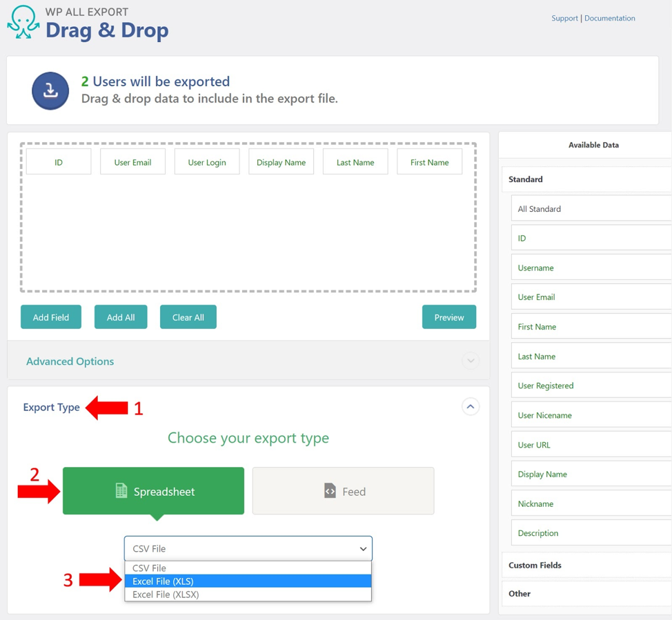Image resolution: width=672 pixels, height=620 pixels.
Task: Expand the Other section
Action: [x=586, y=593]
